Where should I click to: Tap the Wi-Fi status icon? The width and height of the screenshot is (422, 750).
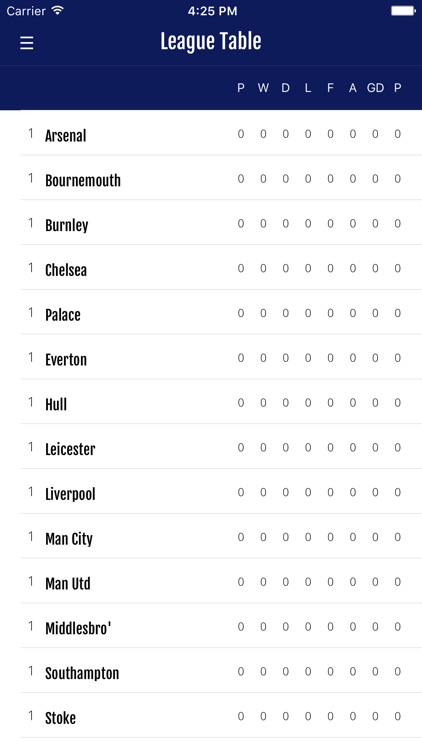(58, 11)
